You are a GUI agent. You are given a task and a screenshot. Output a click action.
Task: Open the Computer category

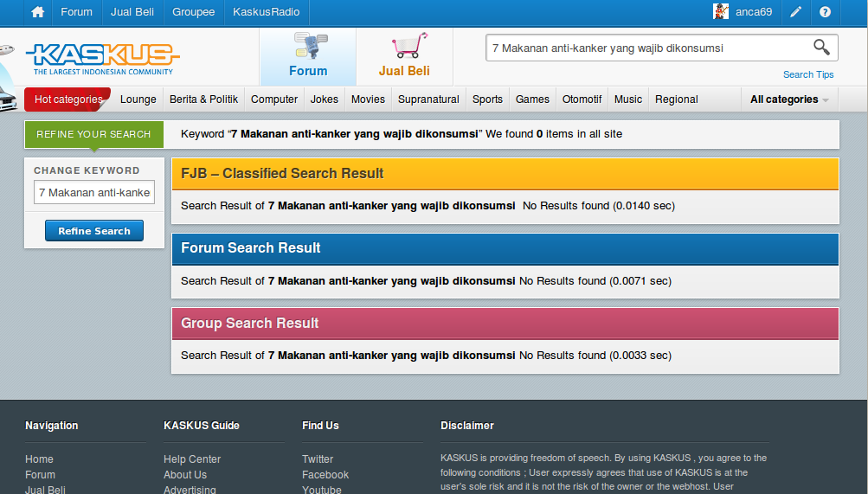274,99
